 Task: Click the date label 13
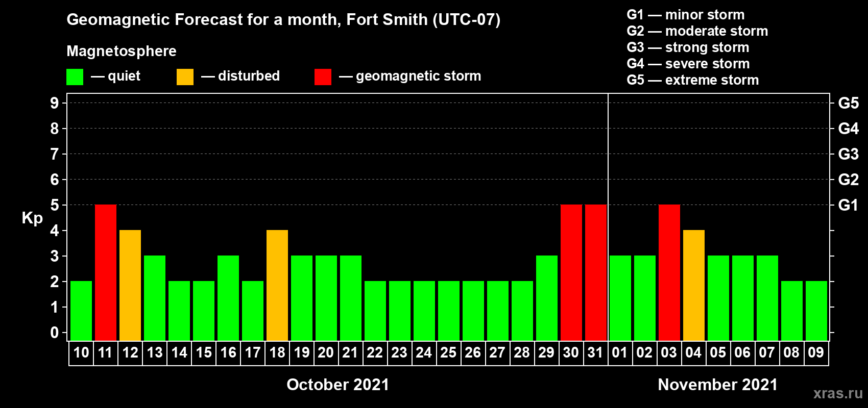[155, 353]
